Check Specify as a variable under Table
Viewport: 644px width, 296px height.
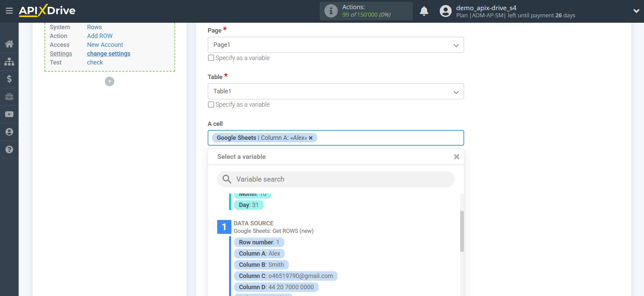(211, 105)
